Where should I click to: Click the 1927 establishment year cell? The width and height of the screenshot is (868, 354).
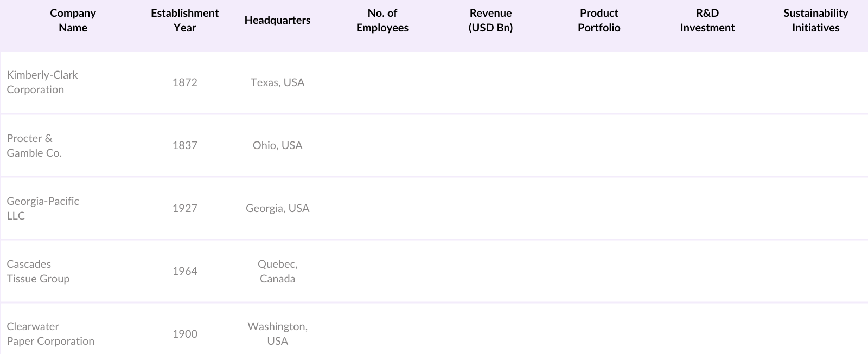(184, 208)
